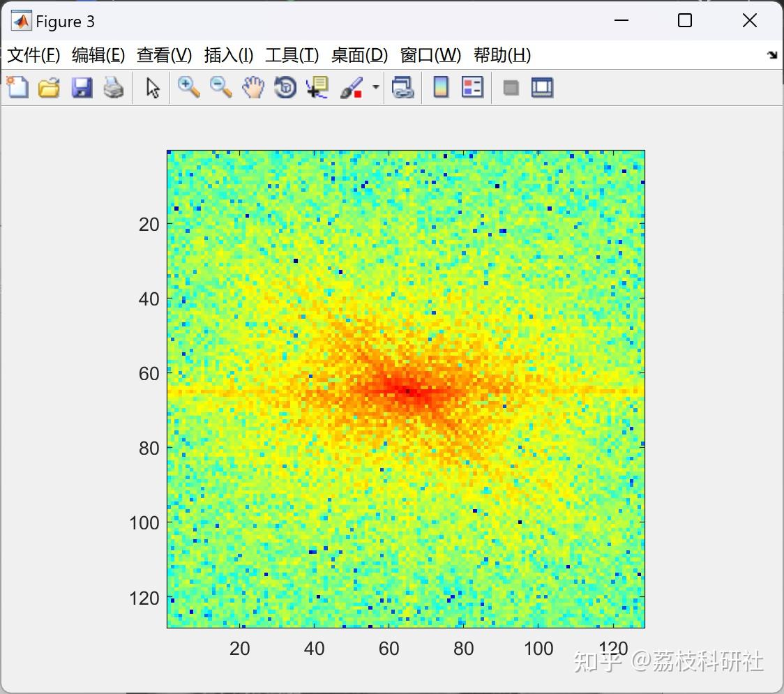Toggle Zoom In mode
784x694 pixels.
click(188, 87)
